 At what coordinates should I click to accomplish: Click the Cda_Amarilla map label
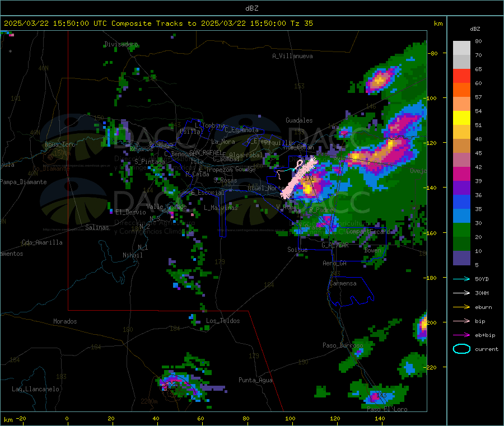pyautogui.click(x=42, y=242)
